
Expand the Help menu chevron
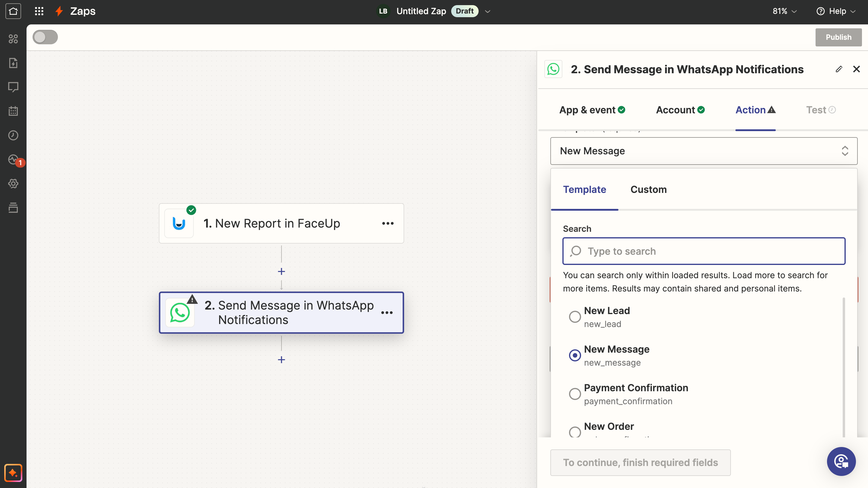853,11
